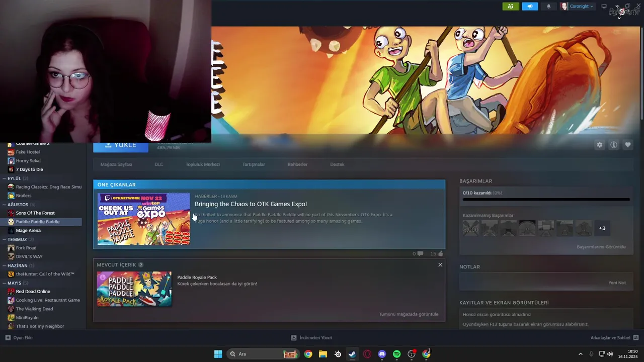Collapse the TEMMUZ library group
Image resolution: width=644 pixels, height=362 pixels.
tap(4, 239)
